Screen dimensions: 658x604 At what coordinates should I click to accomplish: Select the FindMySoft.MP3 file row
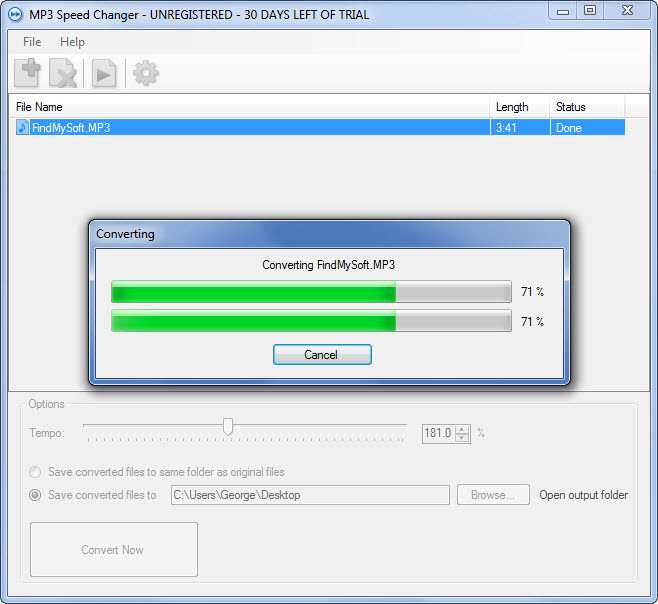point(320,127)
